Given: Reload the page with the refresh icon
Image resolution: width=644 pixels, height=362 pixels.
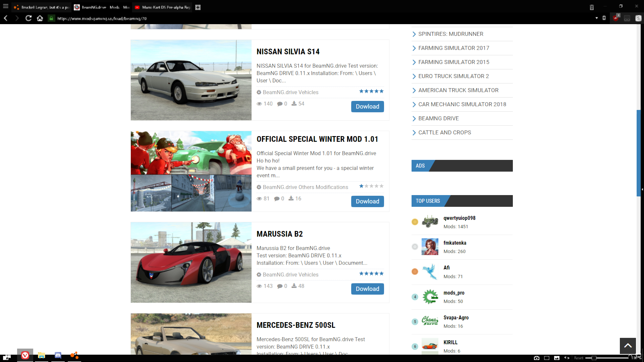Looking at the screenshot, I should point(29,18).
